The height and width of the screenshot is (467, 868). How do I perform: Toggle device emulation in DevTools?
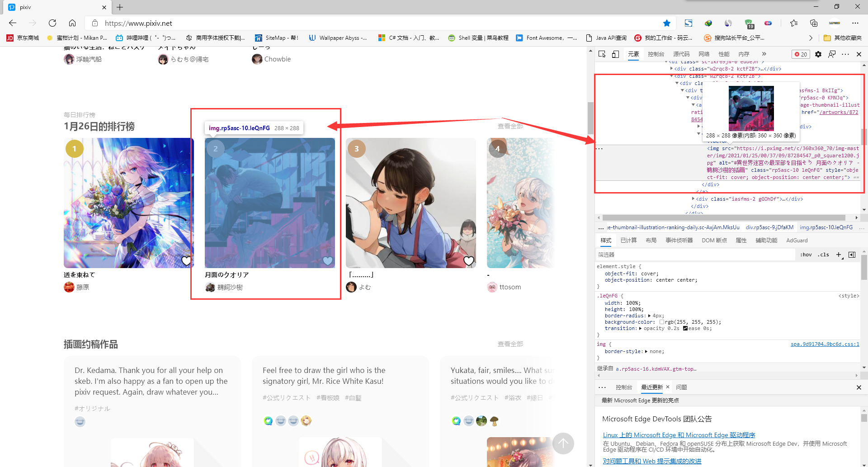615,54
